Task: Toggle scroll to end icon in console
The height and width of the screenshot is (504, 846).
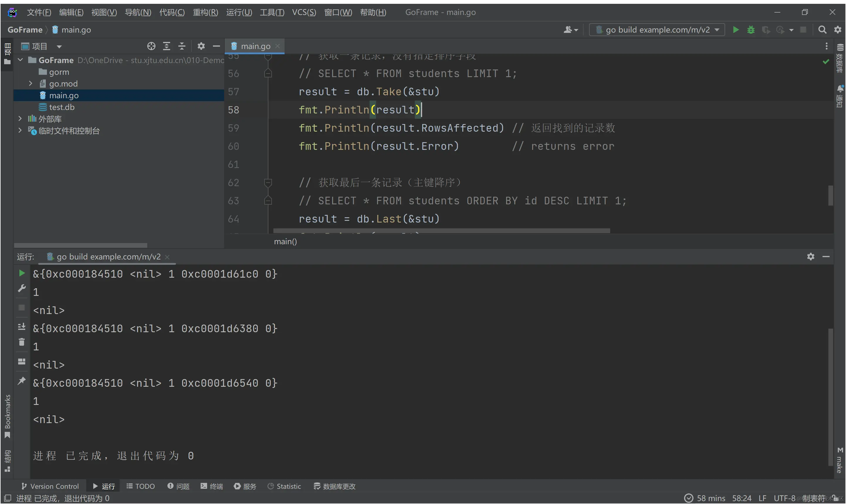Action: point(21,327)
